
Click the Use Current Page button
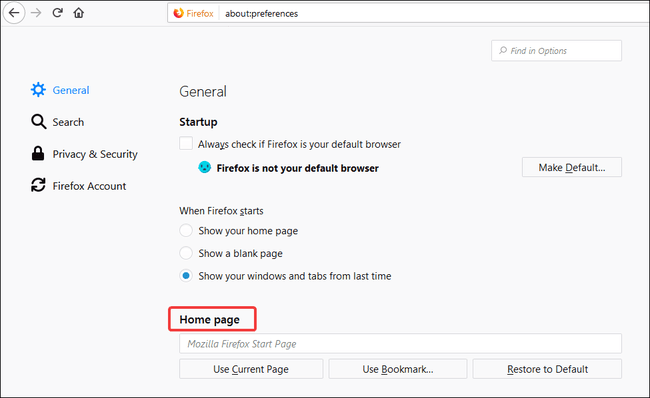coord(251,369)
